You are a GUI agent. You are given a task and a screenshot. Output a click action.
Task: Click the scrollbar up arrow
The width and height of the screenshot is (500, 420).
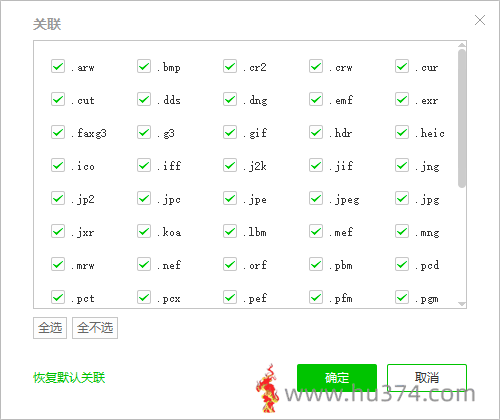point(462,45)
